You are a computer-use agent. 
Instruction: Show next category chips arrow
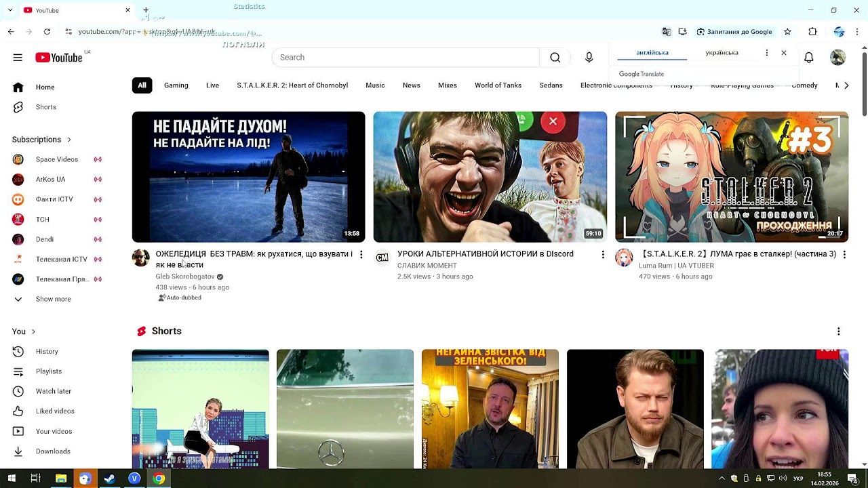846,85
